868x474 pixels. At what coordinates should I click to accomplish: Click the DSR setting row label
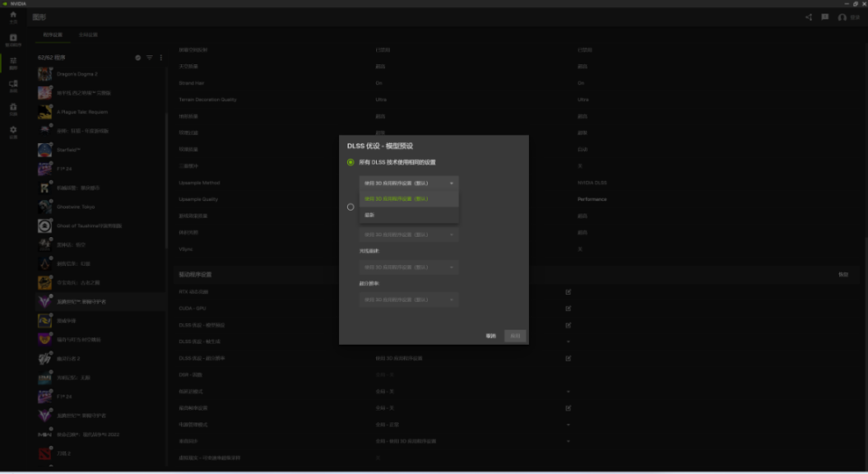190,374
